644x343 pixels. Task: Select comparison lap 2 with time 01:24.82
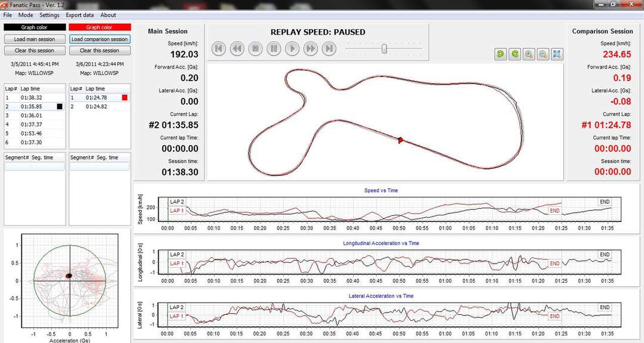[95, 107]
